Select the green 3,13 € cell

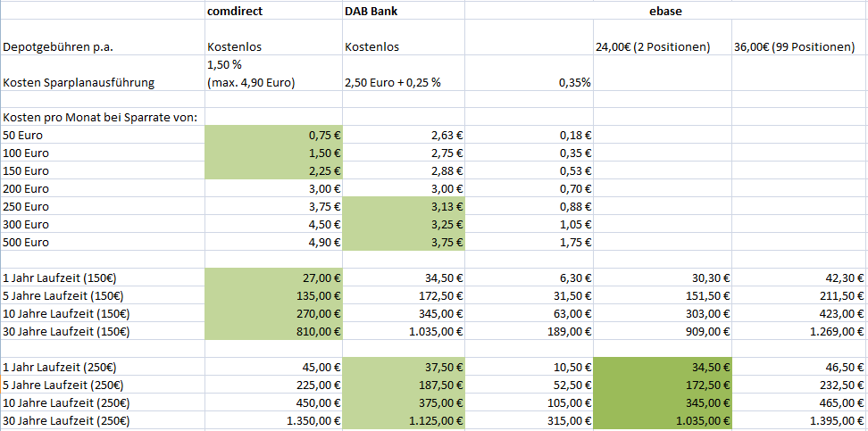pos(404,206)
